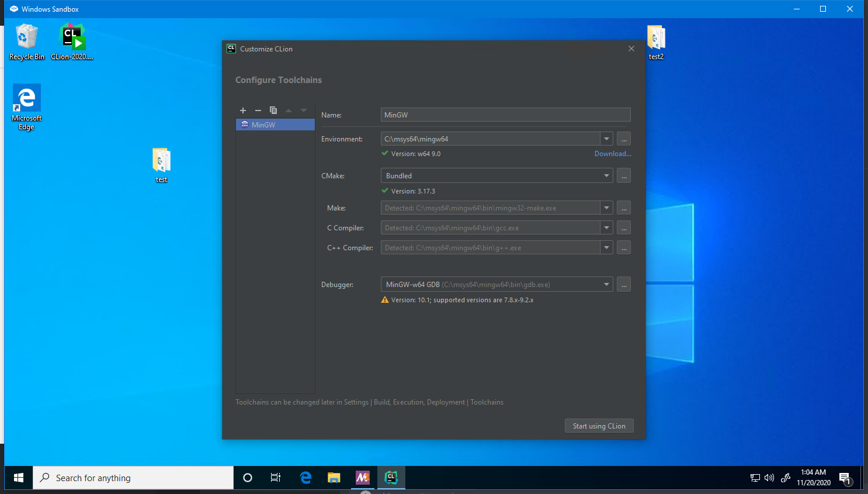Switch to CLion taskbar icon
The width and height of the screenshot is (868, 494).
[x=391, y=478]
